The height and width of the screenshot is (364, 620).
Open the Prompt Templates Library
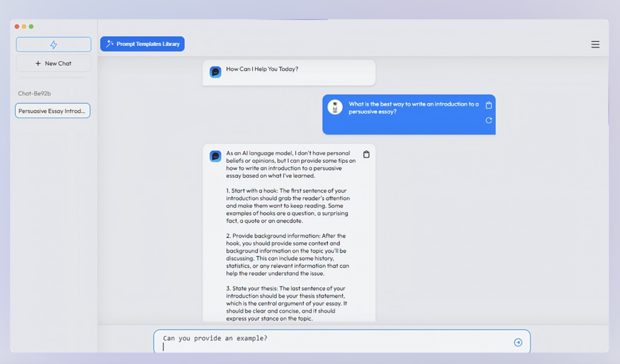coord(142,44)
